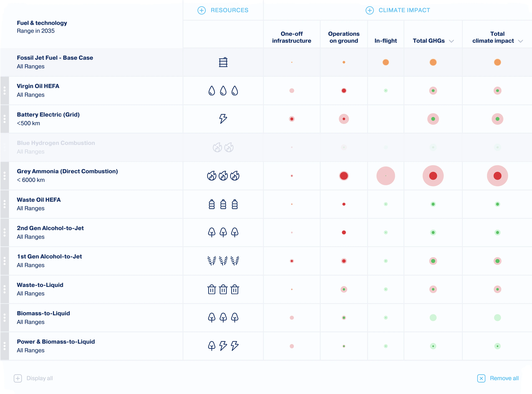This screenshot has width=532, height=394.
Task: Click the bottle icons for Waste Oil HEFA
Action: [x=223, y=204]
